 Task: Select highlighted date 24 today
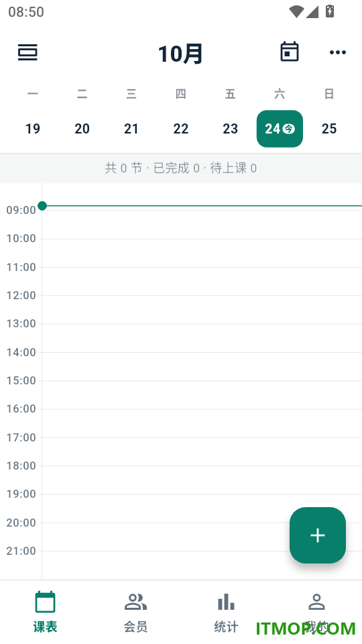(280, 129)
